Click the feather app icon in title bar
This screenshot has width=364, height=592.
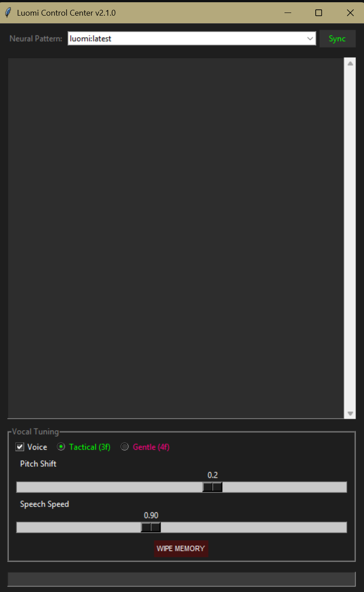(7, 13)
